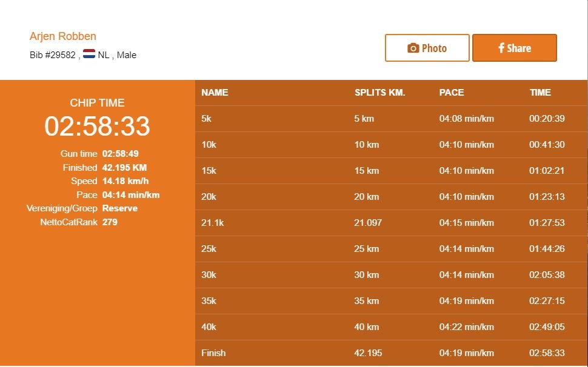
Task: Select the NAME column header
Action: [x=215, y=93]
